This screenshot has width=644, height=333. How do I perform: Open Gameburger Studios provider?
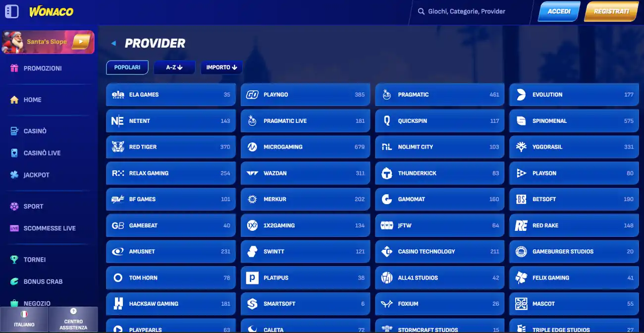click(574, 252)
